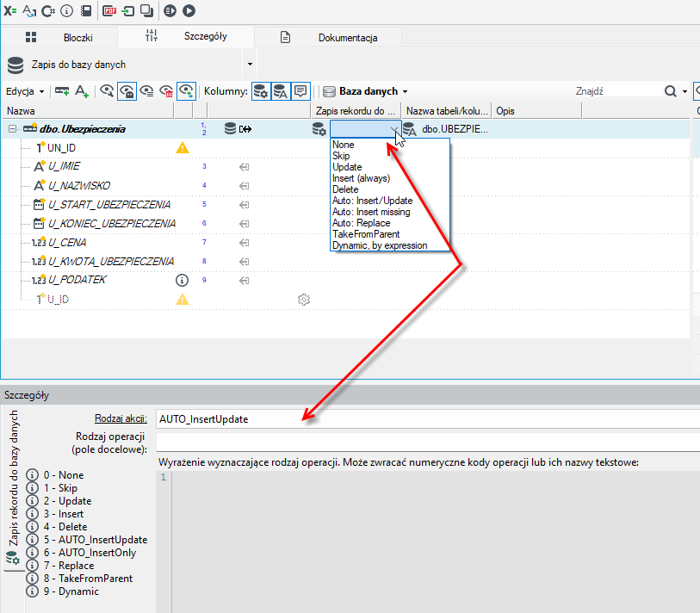Open the Baza danych dropdown
The image size is (700, 613).
[365, 91]
